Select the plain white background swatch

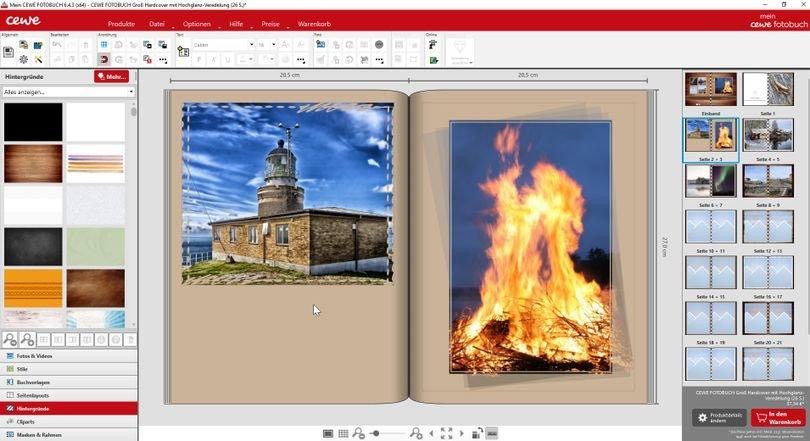[96, 122]
